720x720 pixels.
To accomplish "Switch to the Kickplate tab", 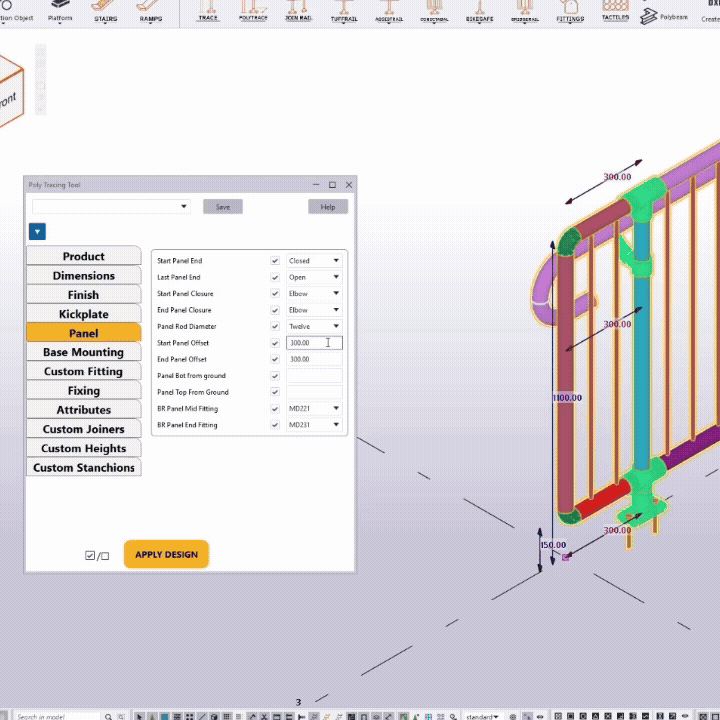I will tap(83, 314).
